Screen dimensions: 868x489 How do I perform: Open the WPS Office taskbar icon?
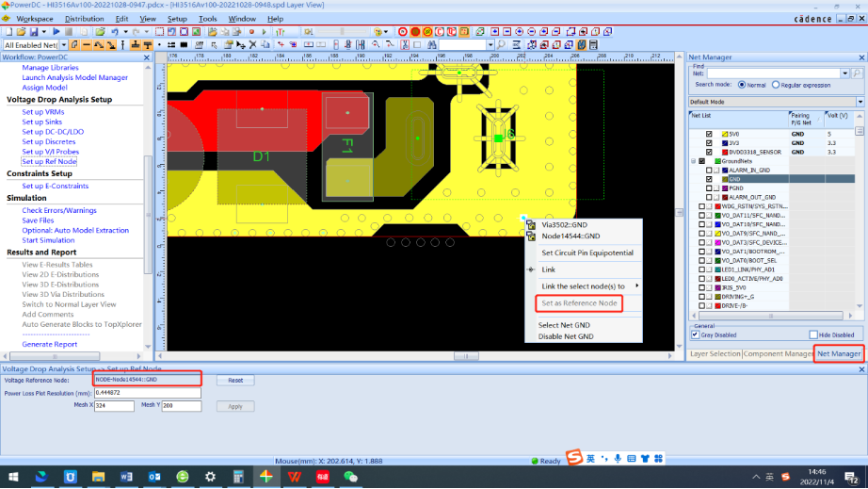click(x=295, y=476)
